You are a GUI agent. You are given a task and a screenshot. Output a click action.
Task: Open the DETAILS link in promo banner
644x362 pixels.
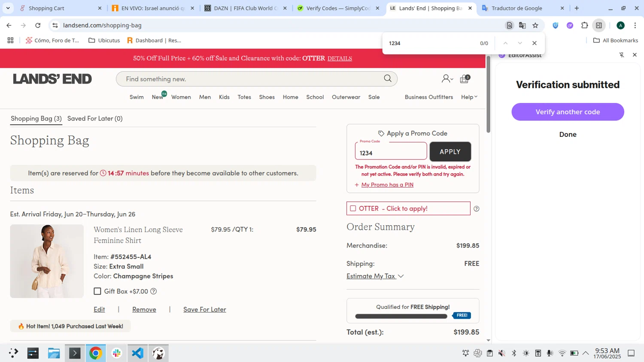point(340,58)
